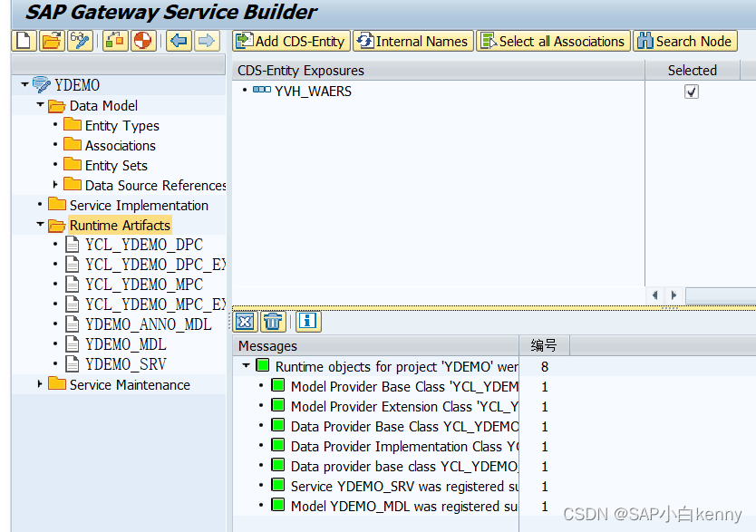Collapse the YDEMO project node
Screen dimensions: 756x532
click(x=25, y=84)
